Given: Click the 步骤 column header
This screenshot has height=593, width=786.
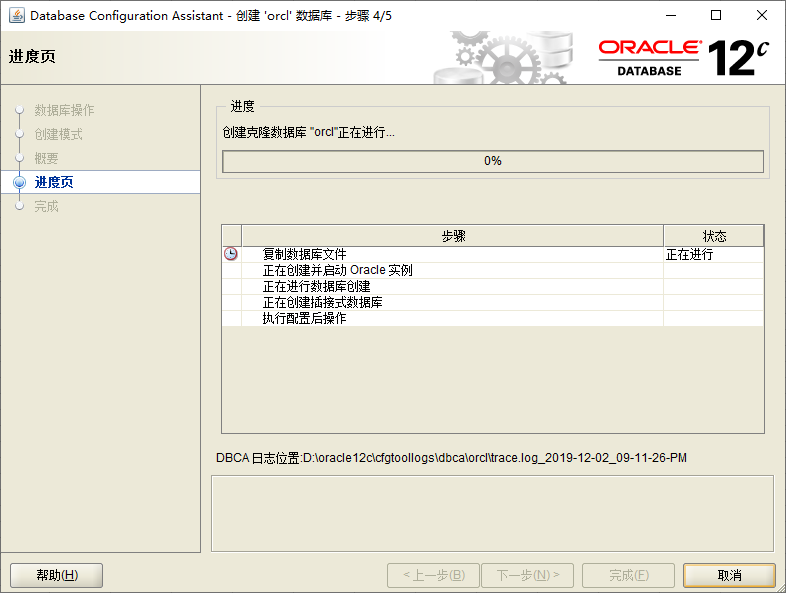Looking at the screenshot, I should [x=452, y=236].
